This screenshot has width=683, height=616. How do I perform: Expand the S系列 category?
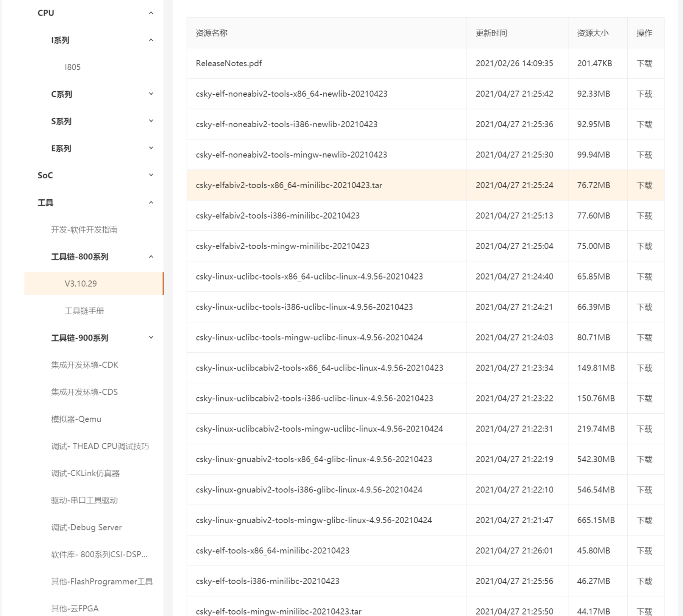pyautogui.click(x=151, y=121)
